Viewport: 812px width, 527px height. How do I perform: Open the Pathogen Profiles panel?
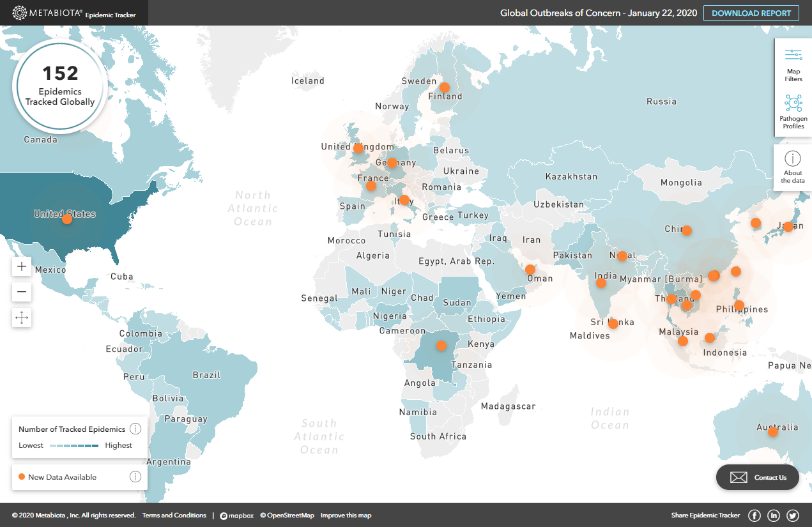tap(793, 111)
